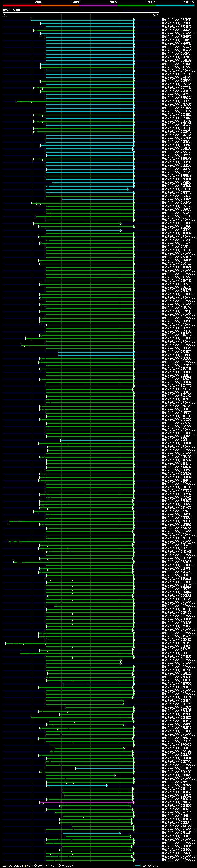Image resolution: width=197 pixels, height=868 pixels.
Task: Select hit label UniRef100_A8PW95
Action: coord(177,684)
